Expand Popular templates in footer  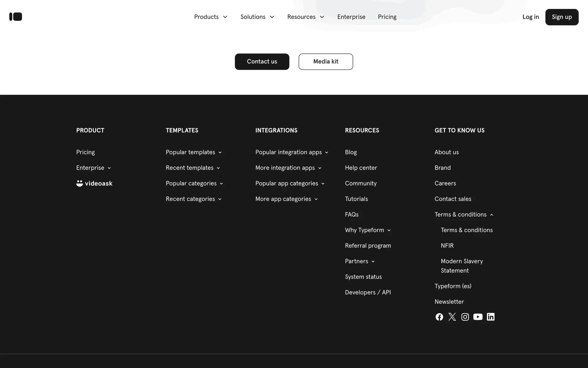[194, 152]
